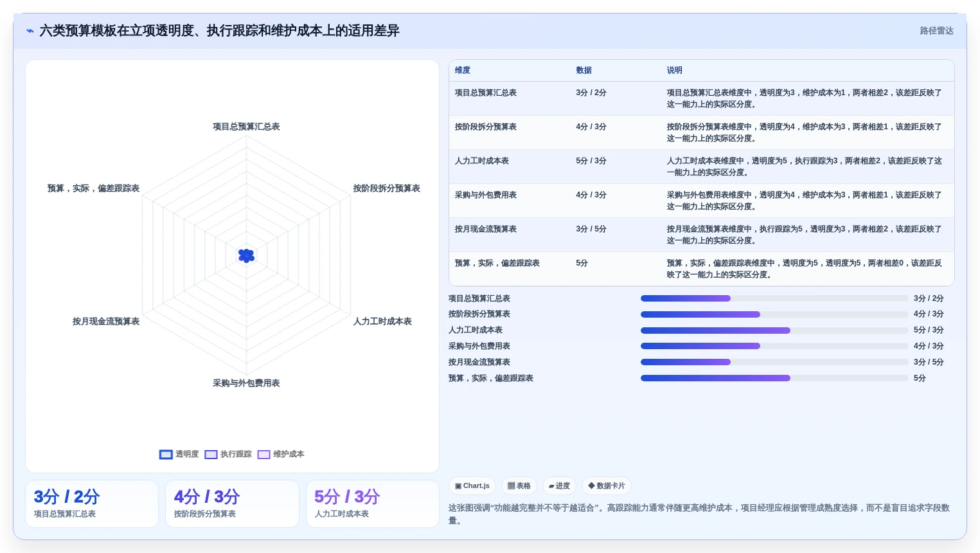980x553 pixels.
Task: Click progress list label 按阶段拆分预算表
Action: click(479, 314)
